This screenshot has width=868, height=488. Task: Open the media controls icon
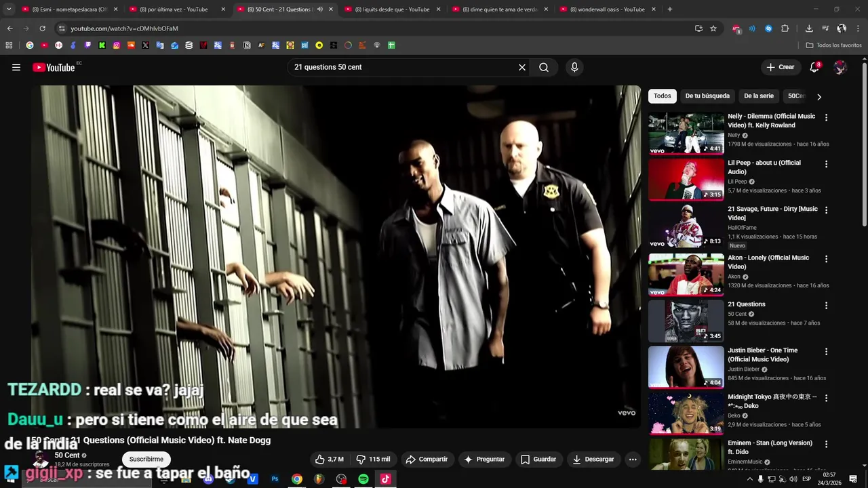click(825, 28)
